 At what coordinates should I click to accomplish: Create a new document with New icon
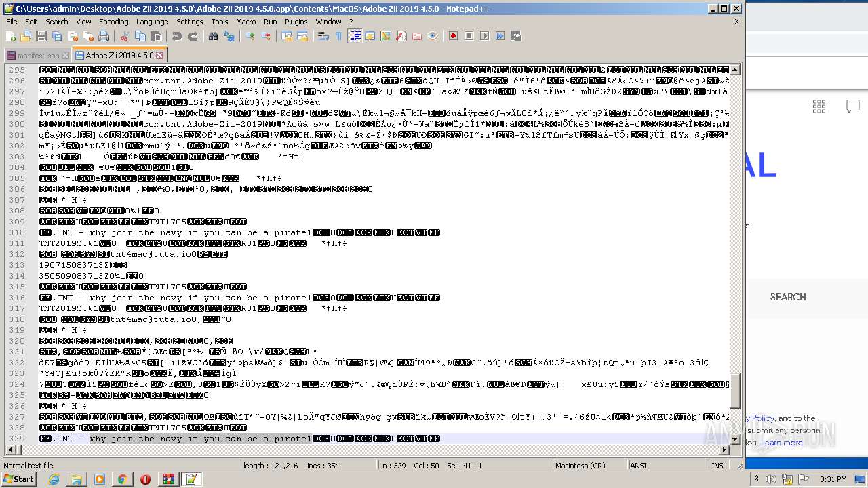click(x=10, y=36)
